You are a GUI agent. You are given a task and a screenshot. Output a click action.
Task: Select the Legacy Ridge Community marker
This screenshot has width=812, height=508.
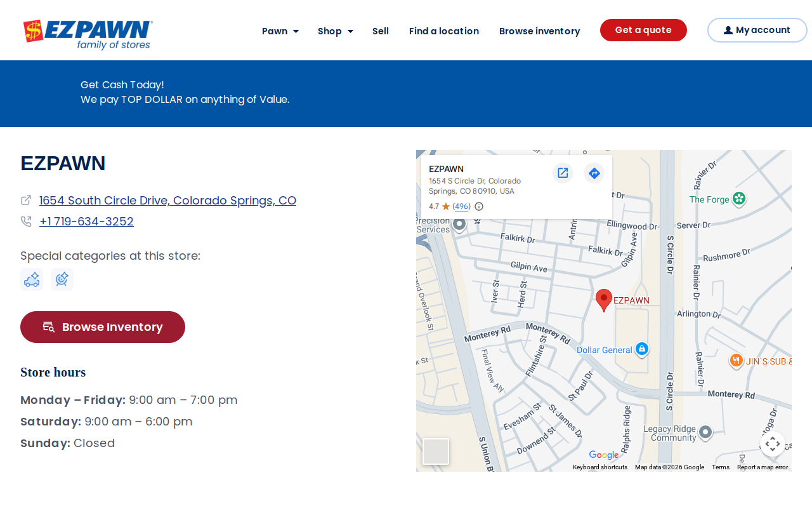point(705,432)
